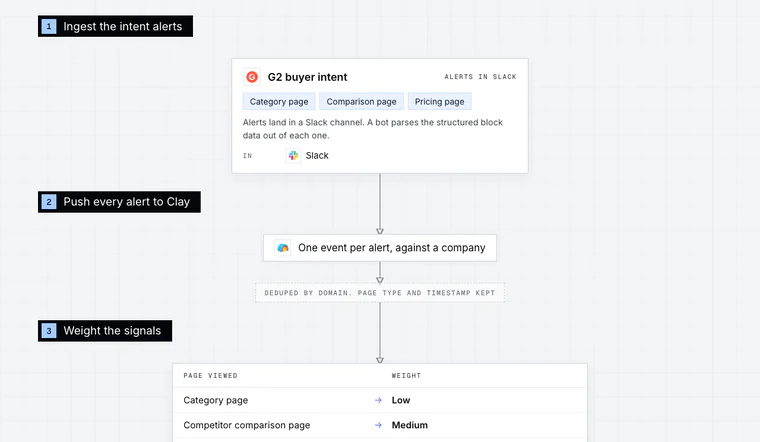Click the 'PAGE VIEWED' column header

click(x=210, y=376)
